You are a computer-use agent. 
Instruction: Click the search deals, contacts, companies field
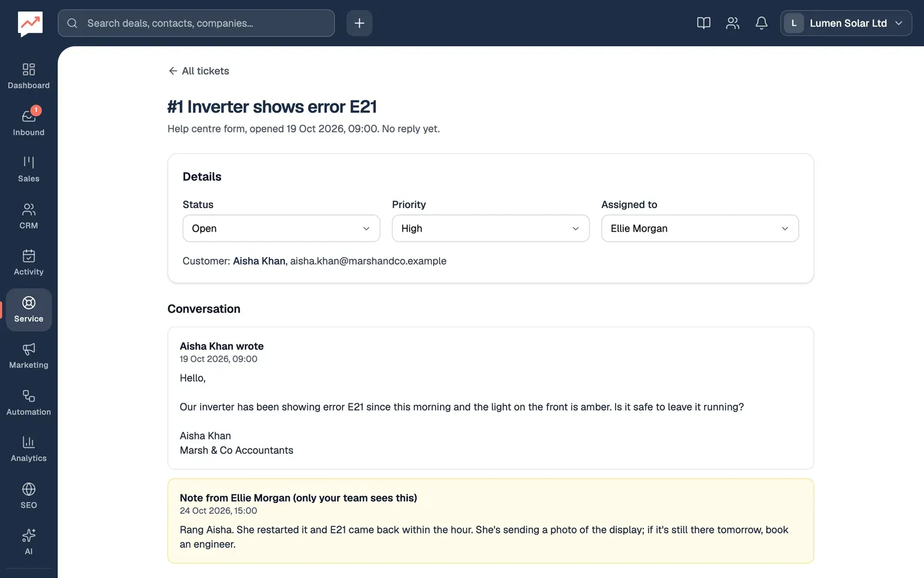pos(196,23)
